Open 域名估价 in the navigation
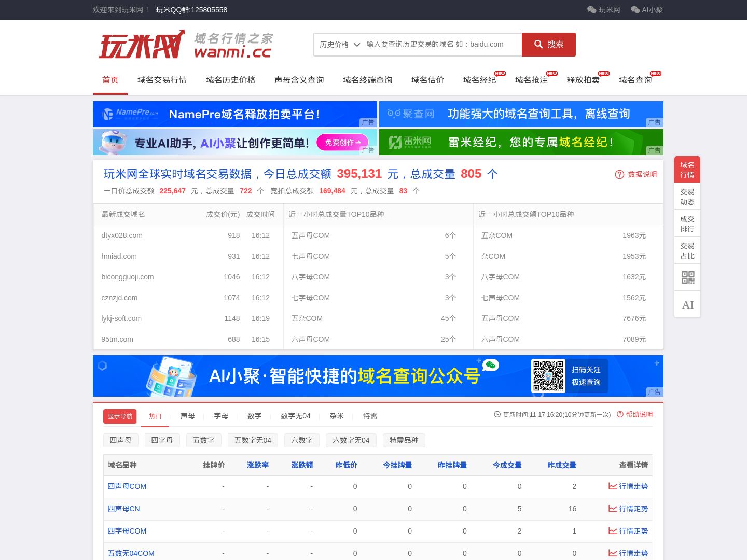Viewport: 747px width, 560px height. (x=428, y=80)
